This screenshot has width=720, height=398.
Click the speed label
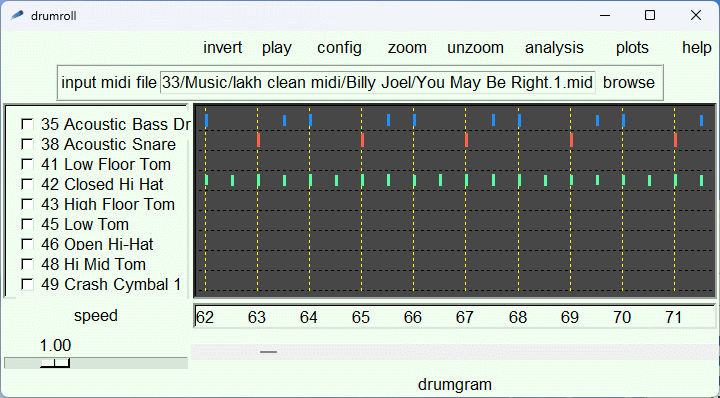96,316
